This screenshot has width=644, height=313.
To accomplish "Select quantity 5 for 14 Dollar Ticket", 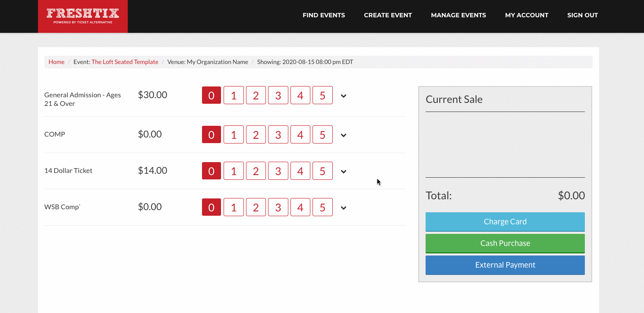I will [x=322, y=171].
